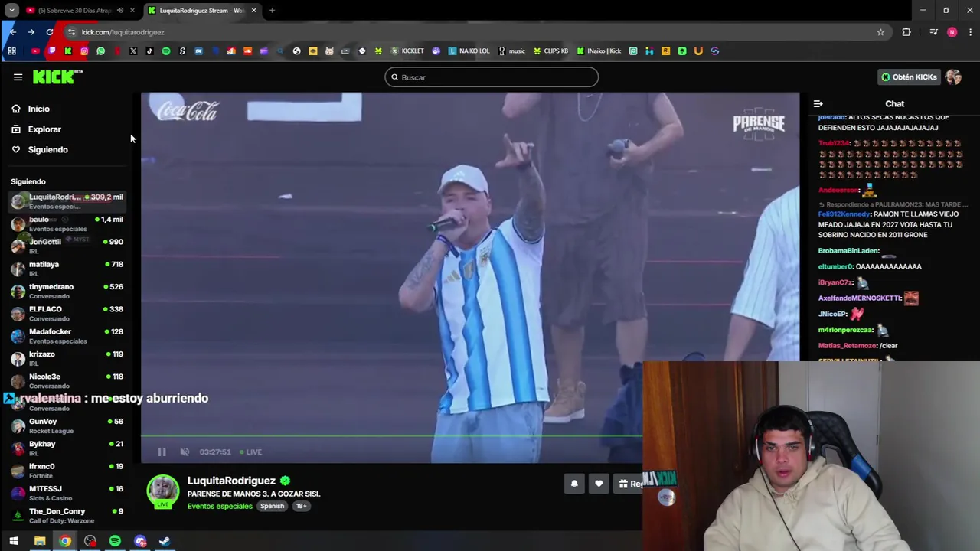This screenshot has width=980, height=551.
Task: Open matilaya channel in the sidebar
Action: 67,269
